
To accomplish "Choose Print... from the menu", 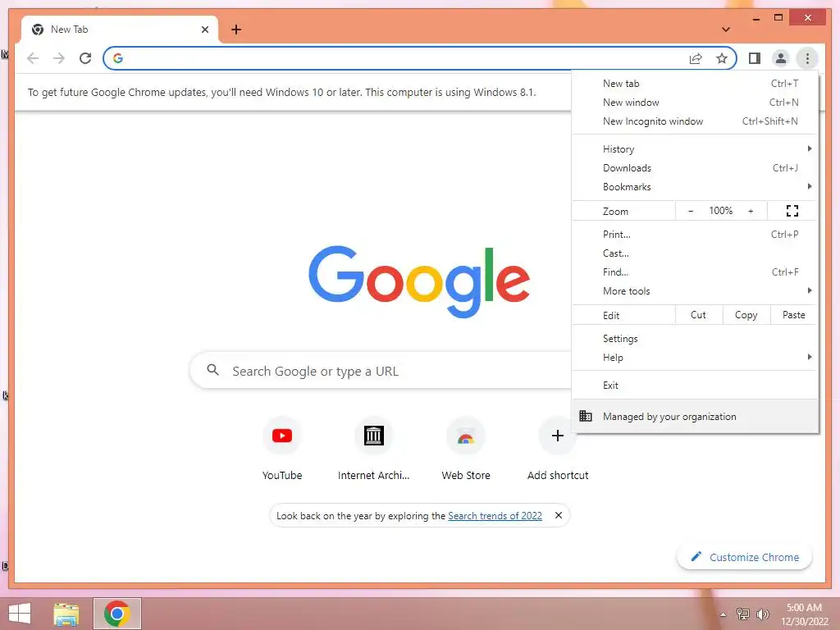I will (x=695, y=234).
